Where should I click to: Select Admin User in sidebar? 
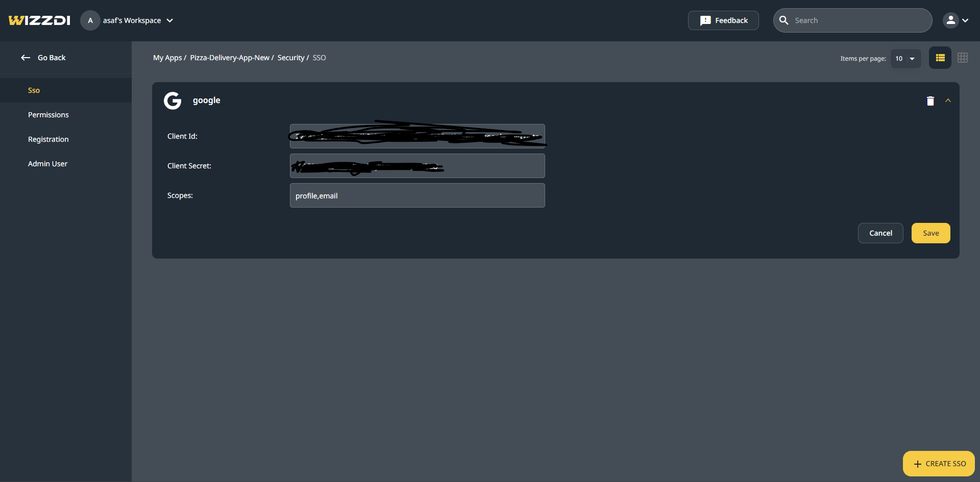coord(47,164)
